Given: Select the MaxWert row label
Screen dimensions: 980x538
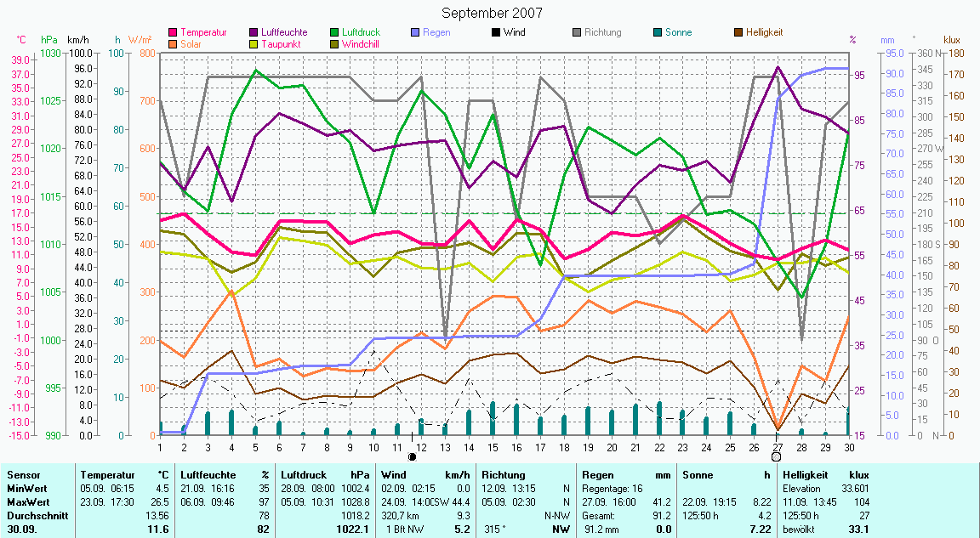Looking at the screenshot, I should (x=27, y=502).
